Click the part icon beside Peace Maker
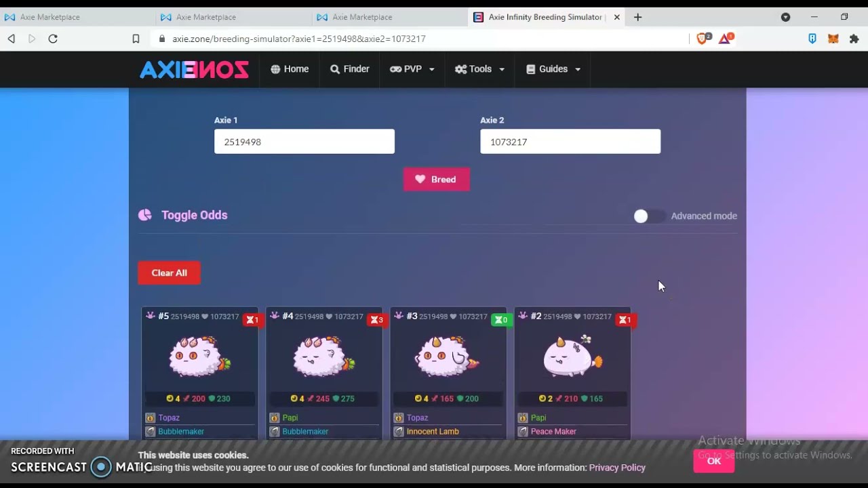The height and width of the screenshot is (488, 868). click(523, 431)
